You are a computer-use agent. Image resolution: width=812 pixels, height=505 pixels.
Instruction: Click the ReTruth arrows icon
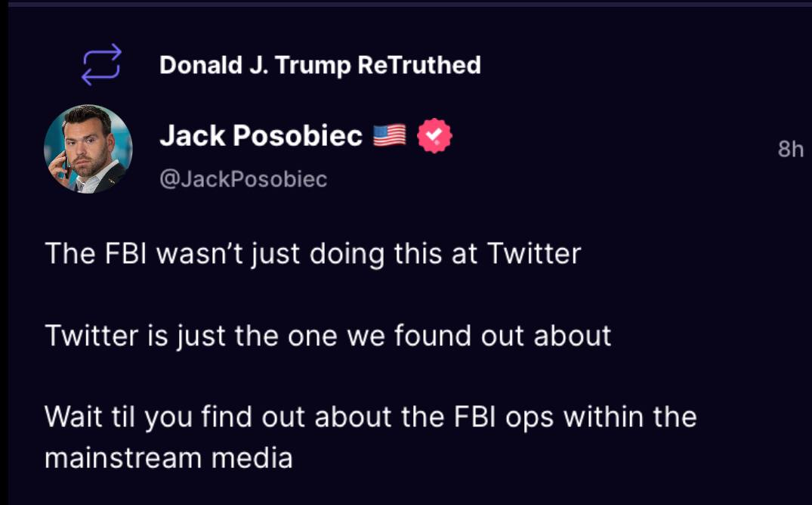coord(101,64)
